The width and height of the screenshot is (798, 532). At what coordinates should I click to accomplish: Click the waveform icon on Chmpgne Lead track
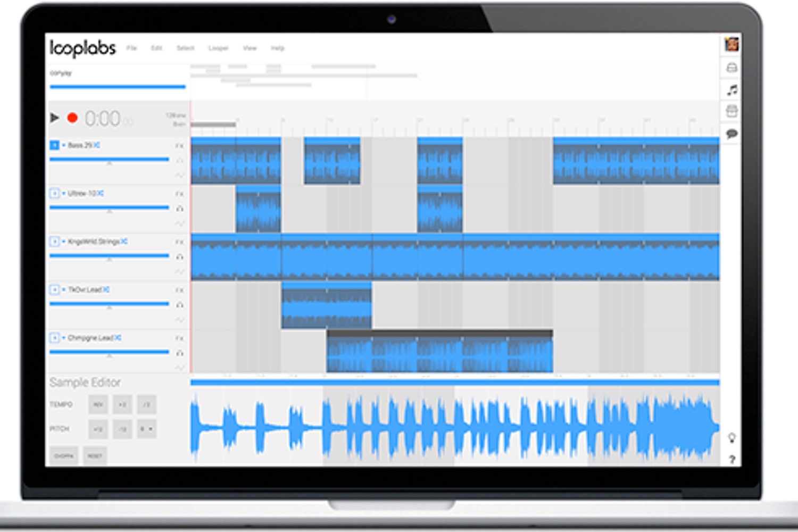[x=180, y=366]
